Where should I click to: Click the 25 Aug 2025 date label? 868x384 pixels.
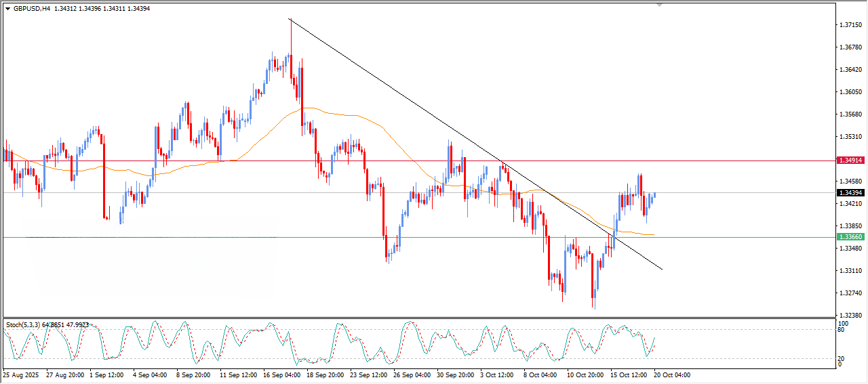pyautogui.click(x=22, y=375)
